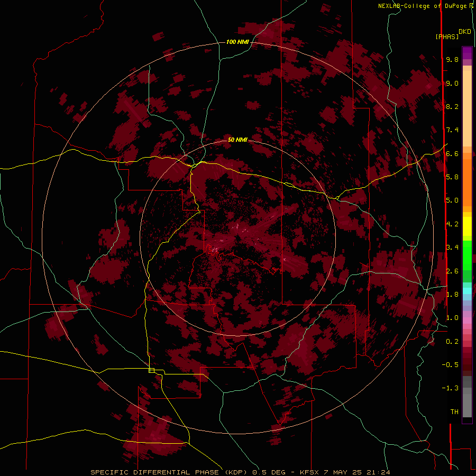Click the 0.2 scale value

coord(452,342)
